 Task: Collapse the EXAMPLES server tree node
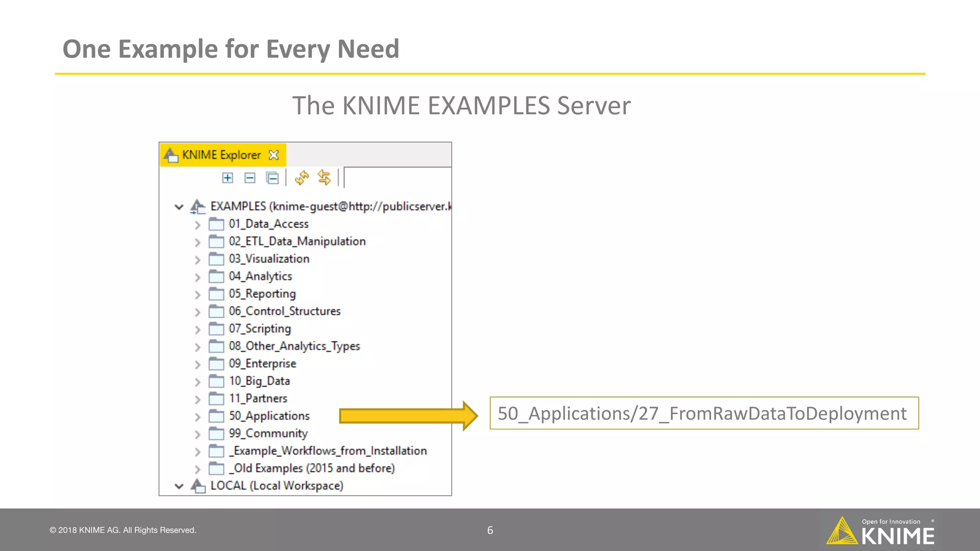pyautogui.click(x=179, y=207)
